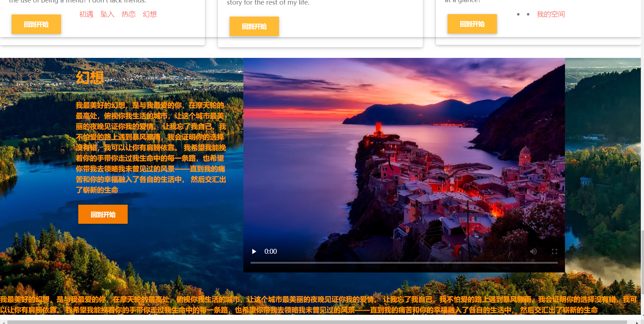Image resolution: width=644 pixels, height=324 pixels.
Task: Mute the video volume icon
Action: pos(533,251)
